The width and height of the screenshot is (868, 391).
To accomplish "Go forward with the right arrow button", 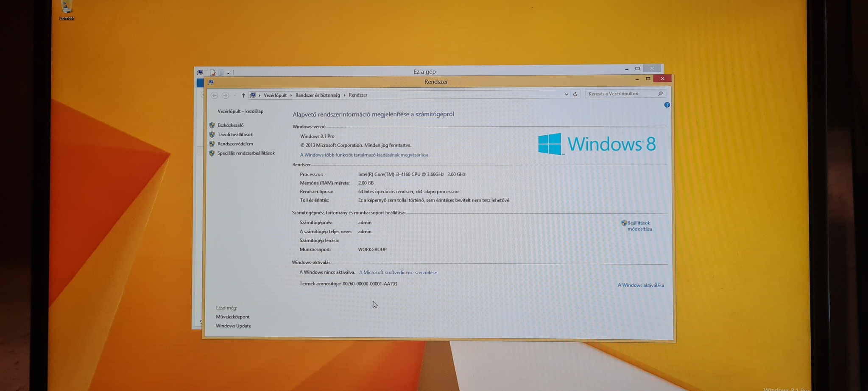I will point(225,95).
